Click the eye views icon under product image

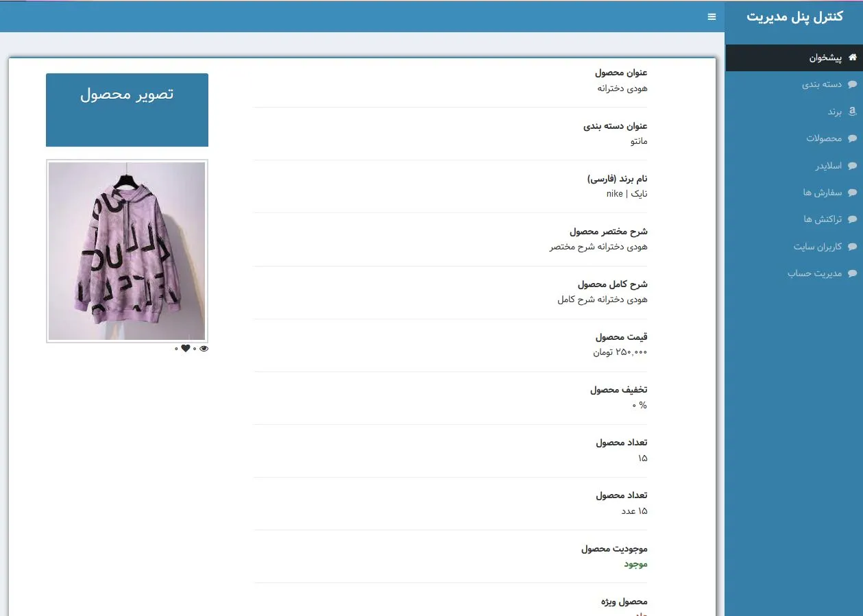[x=204, y=349]
